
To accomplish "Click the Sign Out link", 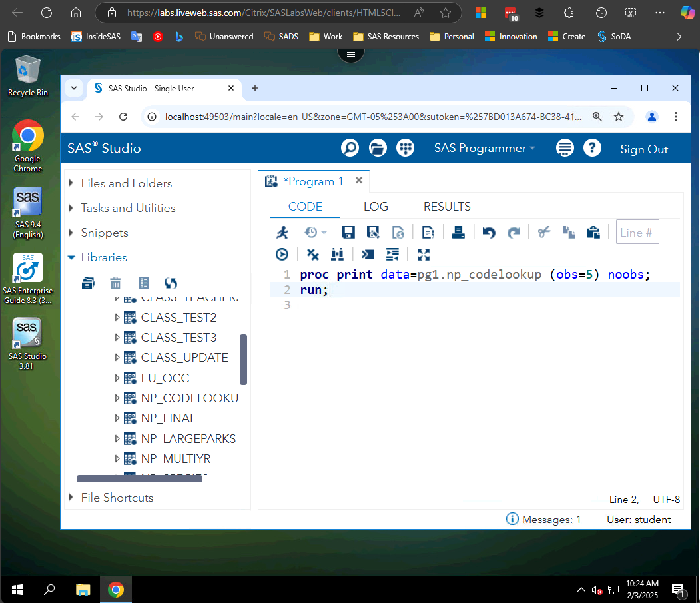I will [643, 148].
